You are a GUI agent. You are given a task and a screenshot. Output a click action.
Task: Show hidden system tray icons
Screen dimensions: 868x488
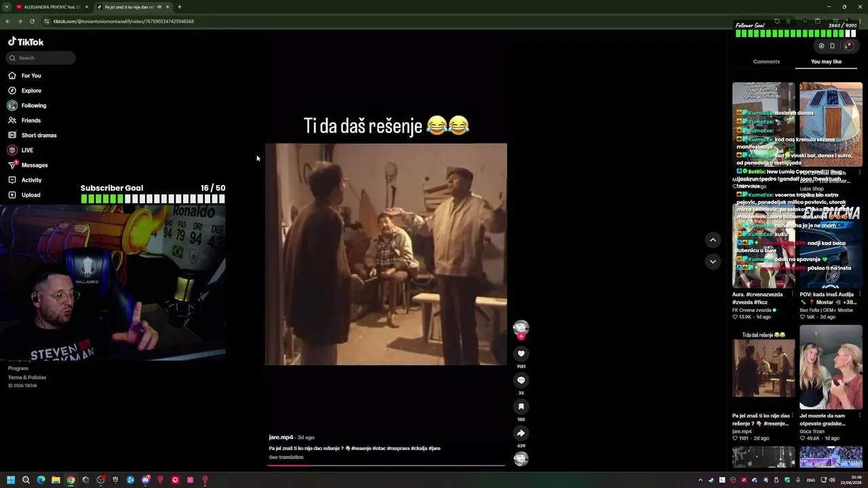coord(701,480)
